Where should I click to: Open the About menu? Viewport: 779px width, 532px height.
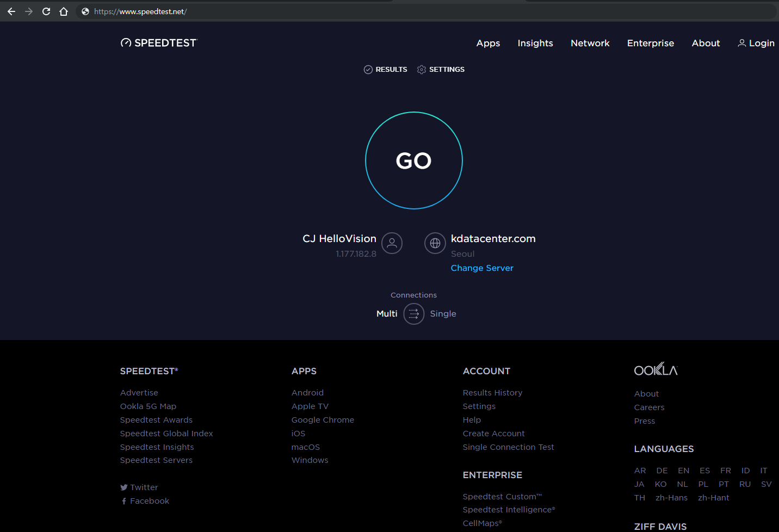[x=706, y=43]
